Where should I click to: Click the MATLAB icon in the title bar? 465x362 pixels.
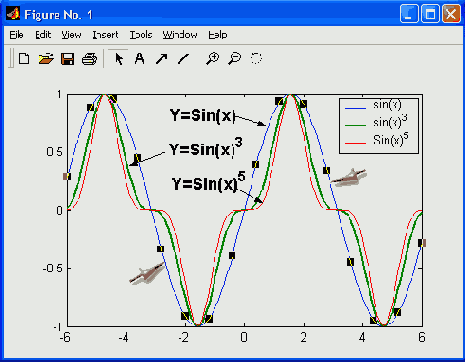[x=13, y=14]
